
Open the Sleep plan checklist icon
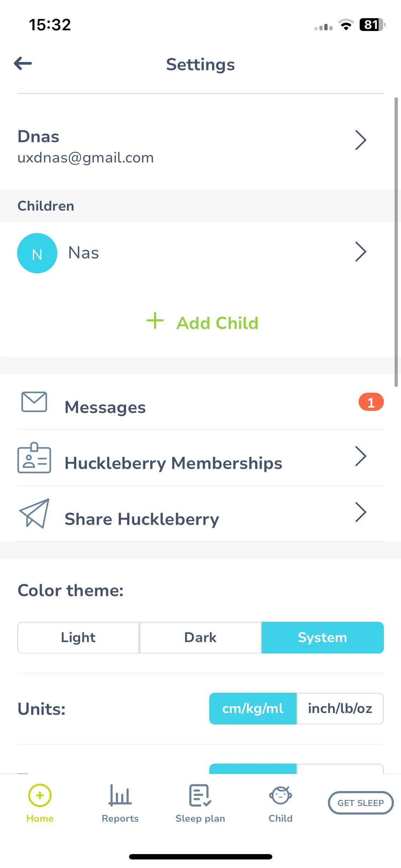[200, 795]
